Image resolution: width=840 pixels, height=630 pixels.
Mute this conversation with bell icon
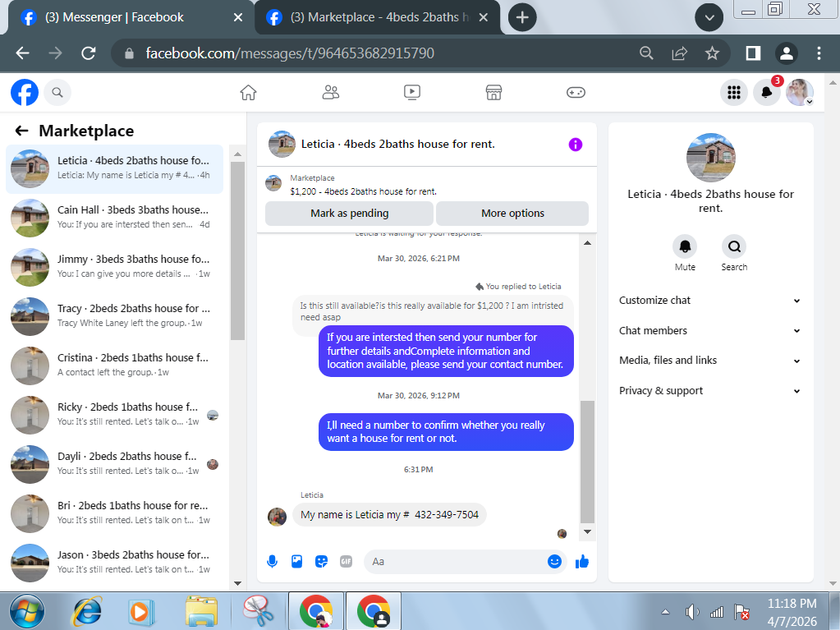pos(685,246)
